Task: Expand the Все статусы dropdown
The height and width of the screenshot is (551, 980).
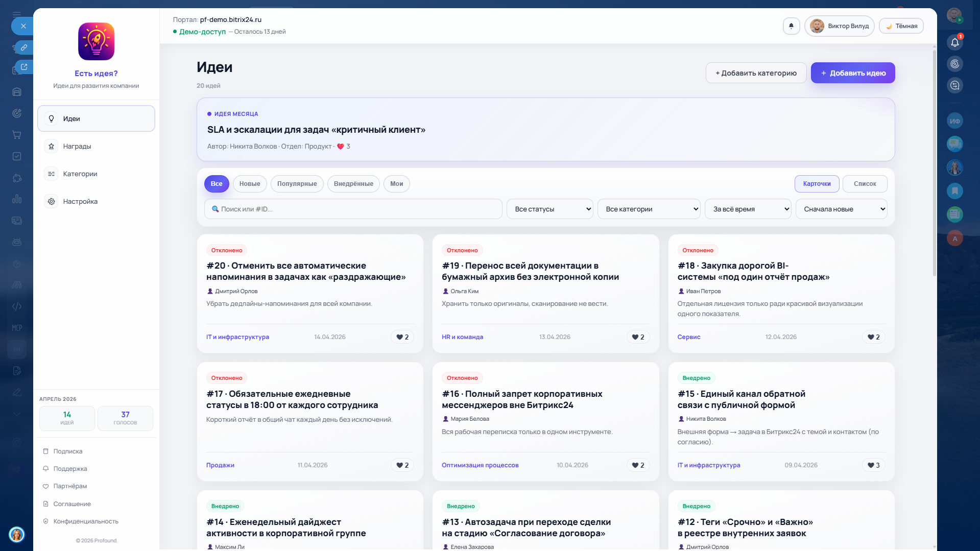Action: tap(549, 209)
